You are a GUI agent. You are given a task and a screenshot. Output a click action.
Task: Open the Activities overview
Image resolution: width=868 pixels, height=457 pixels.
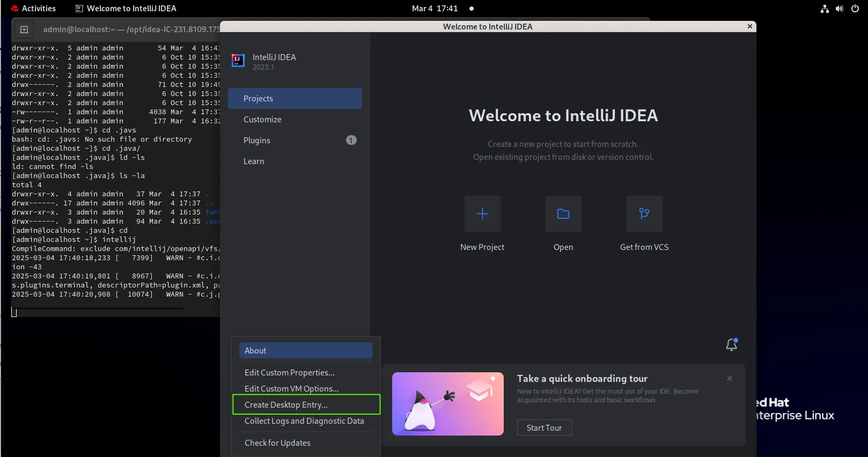click(x=33, y=9)
